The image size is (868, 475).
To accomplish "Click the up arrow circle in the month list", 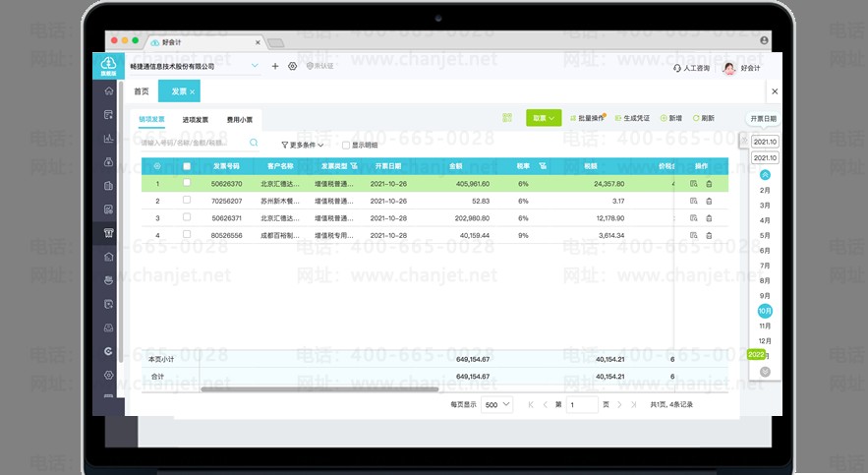I will click(x=765, y=175).
